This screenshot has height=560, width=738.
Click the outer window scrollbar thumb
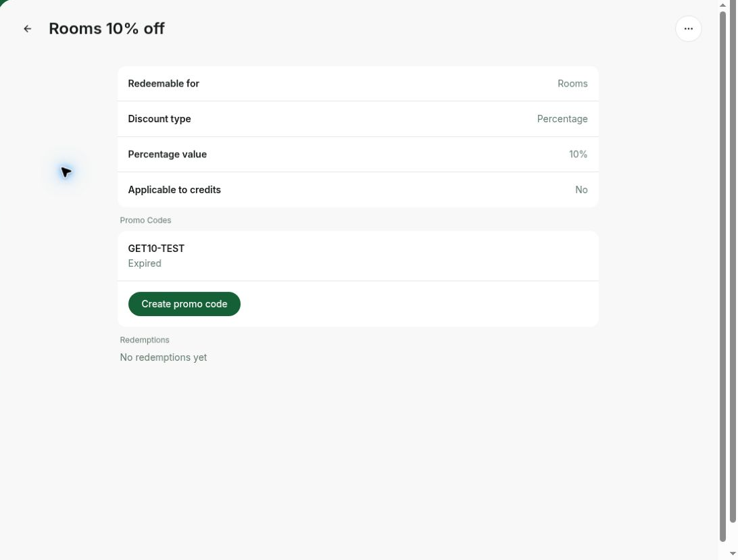pos(733,261)
